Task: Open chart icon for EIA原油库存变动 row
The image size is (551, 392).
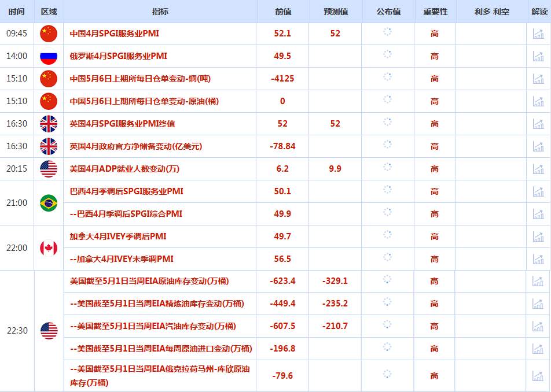Action: [538, 281]
